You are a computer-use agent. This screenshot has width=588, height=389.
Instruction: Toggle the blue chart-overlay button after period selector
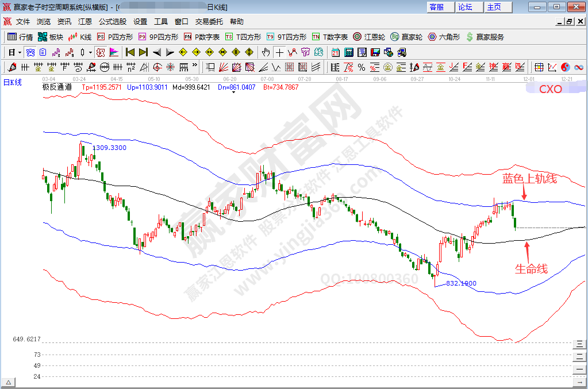pos(30,52)
